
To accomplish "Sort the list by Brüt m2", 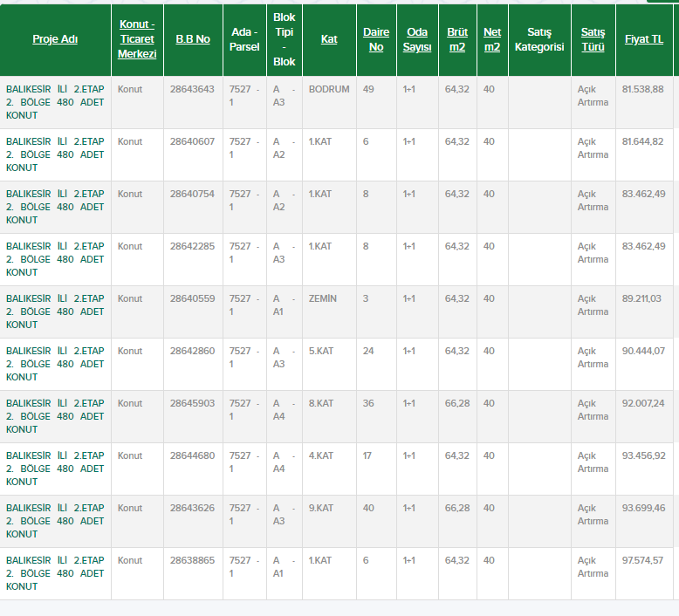I will point(457,39).
